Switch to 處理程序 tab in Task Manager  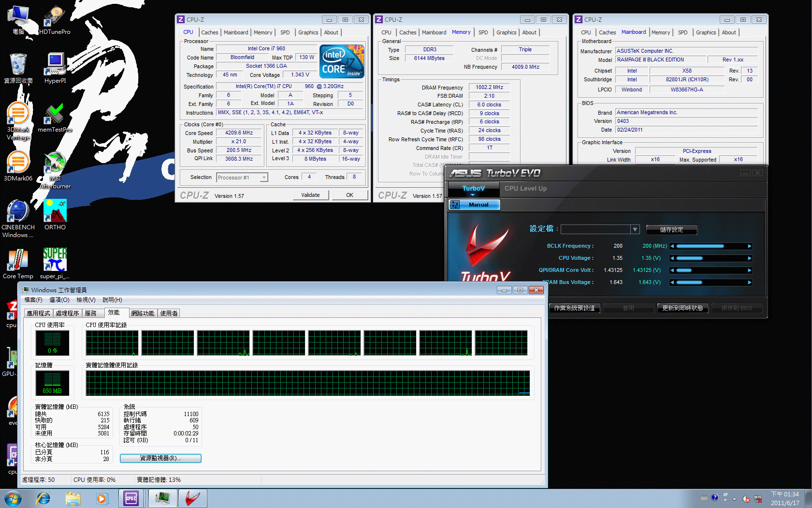coord(67,314)
